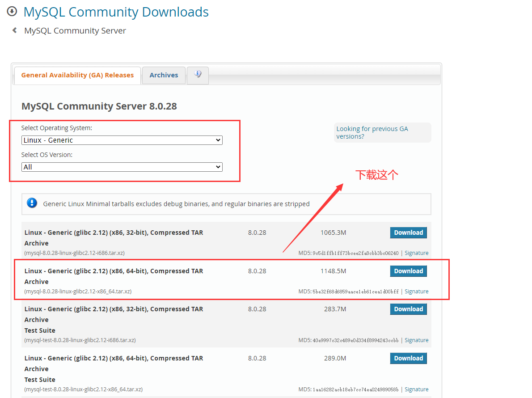Click the Select OS Version label
532x398 pixels.
coord(47,155)
